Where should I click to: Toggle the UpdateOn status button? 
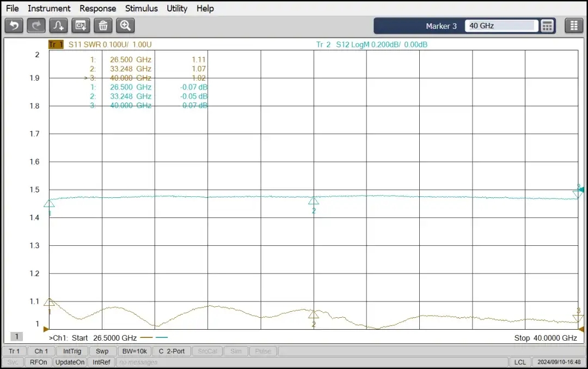point(70,362)
